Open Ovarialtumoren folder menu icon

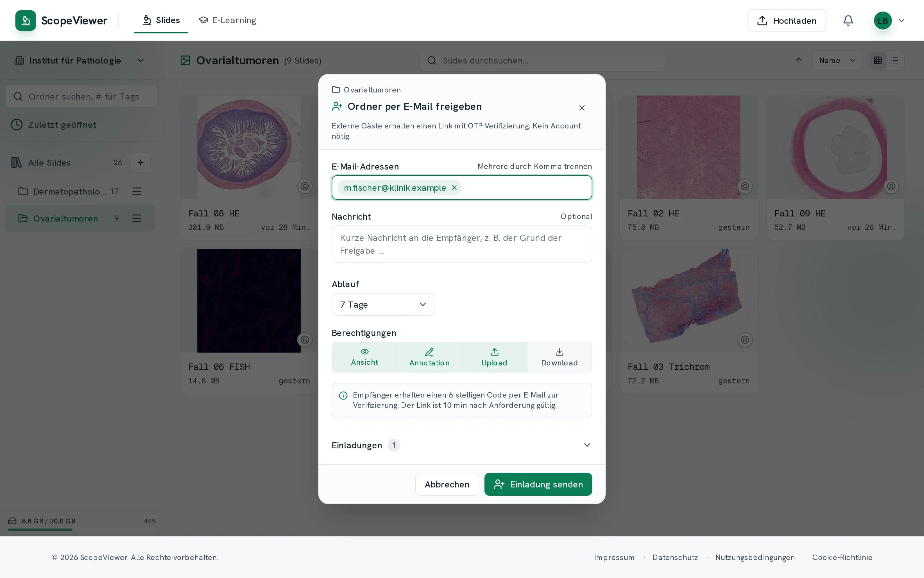click(x=137, y=218)
